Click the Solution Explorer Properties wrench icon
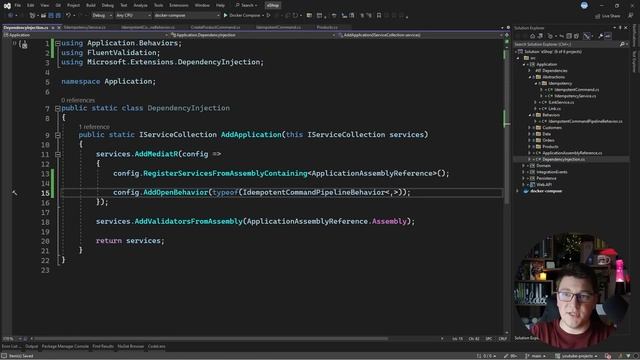The height and width of the screenshot is (360, 640). [600, 36]
